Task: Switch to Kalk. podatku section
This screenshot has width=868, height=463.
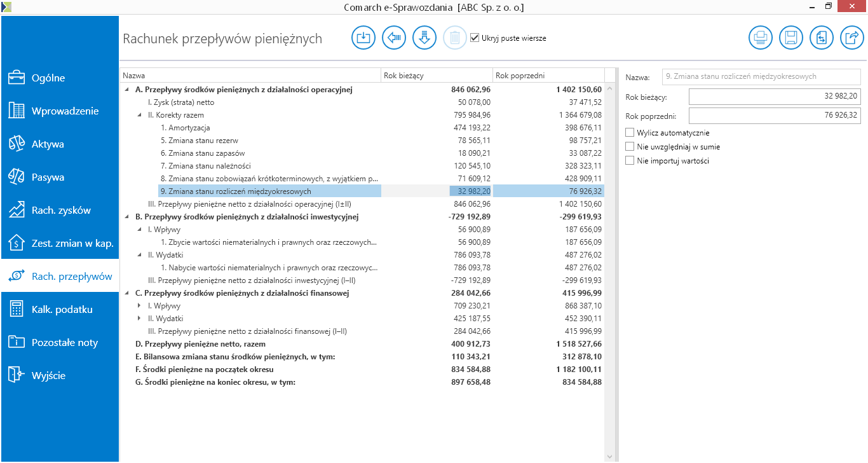Action: pos(62,310)
